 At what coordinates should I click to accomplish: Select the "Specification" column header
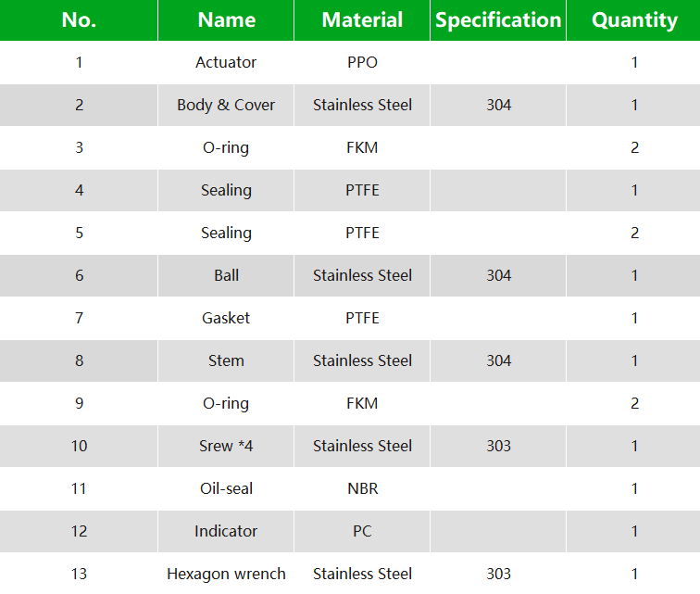(498, 20)
